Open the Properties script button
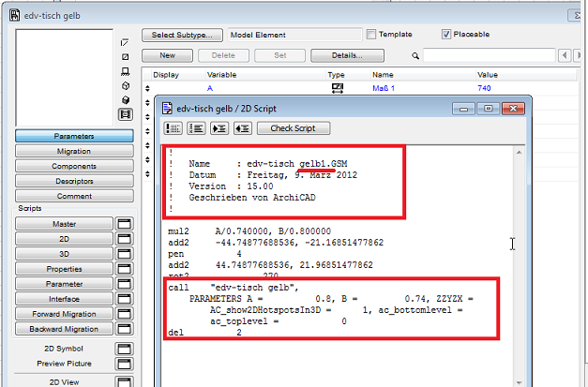The height and width of the screenshot is (387, 588). (64, 269)
